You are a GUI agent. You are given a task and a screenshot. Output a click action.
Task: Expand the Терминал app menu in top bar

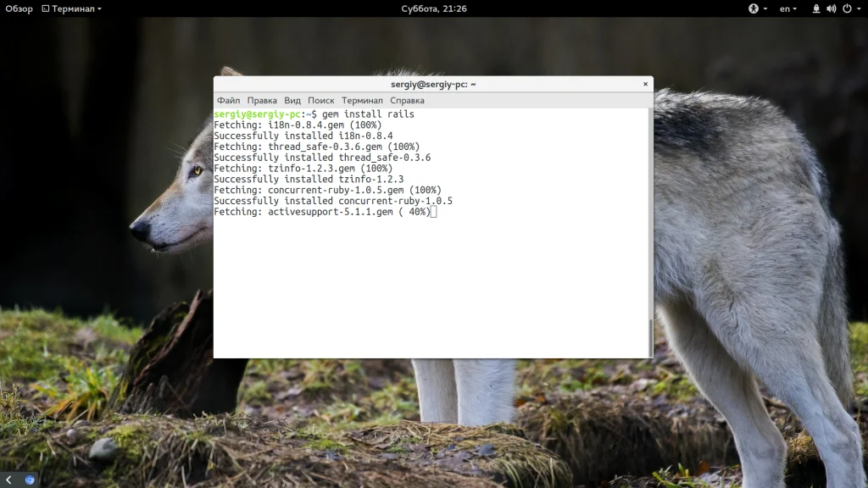click(72, 8)
